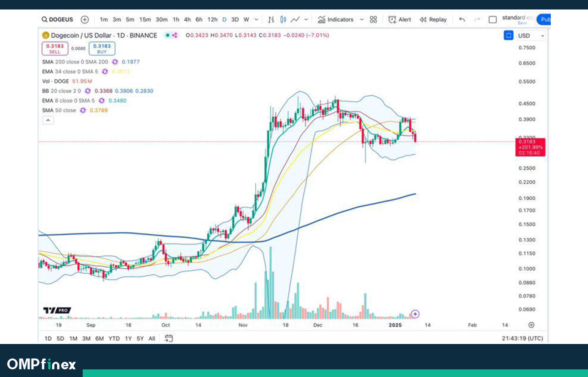Undo the last chart action
The width and height of the screenshot is (588, 377).
462,19
